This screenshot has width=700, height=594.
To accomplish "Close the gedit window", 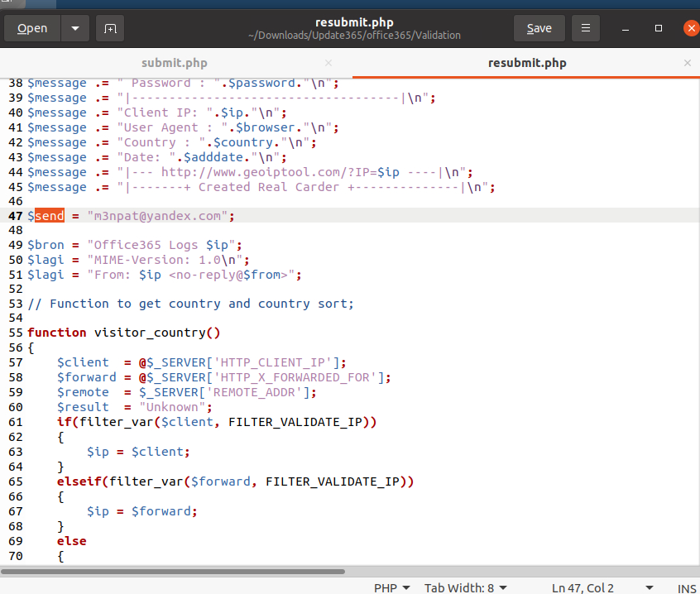I will click(691, 28).
